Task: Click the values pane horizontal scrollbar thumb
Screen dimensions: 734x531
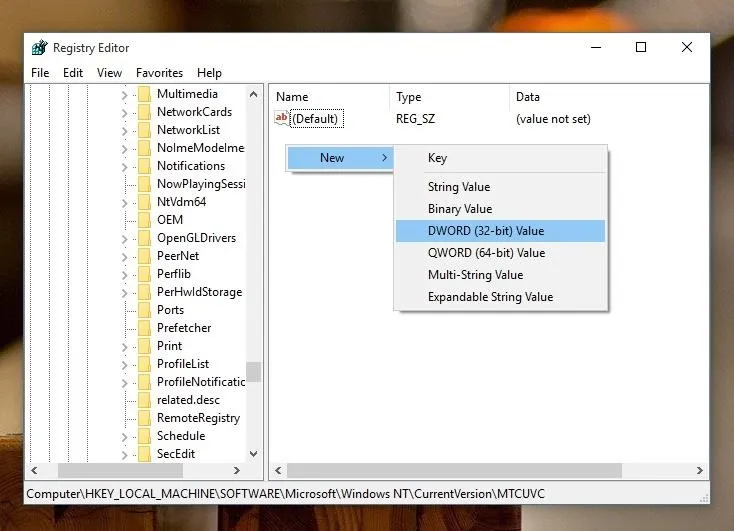Action: click(455, 470)
